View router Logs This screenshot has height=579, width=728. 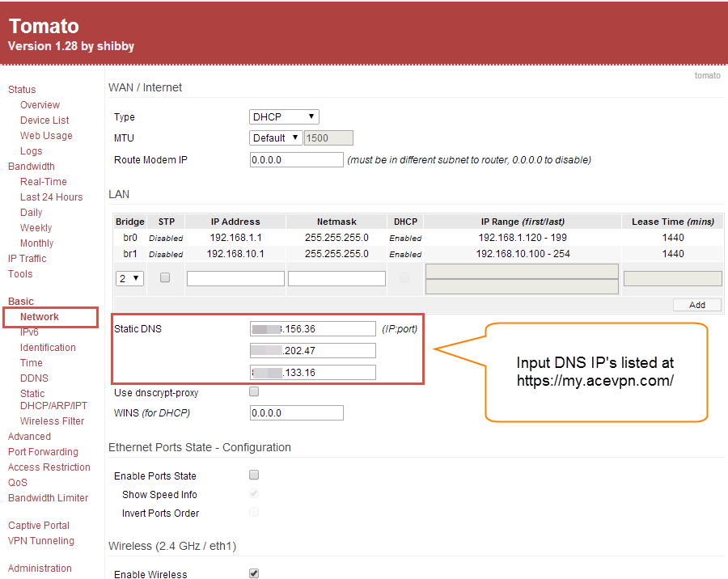[31, 151]
